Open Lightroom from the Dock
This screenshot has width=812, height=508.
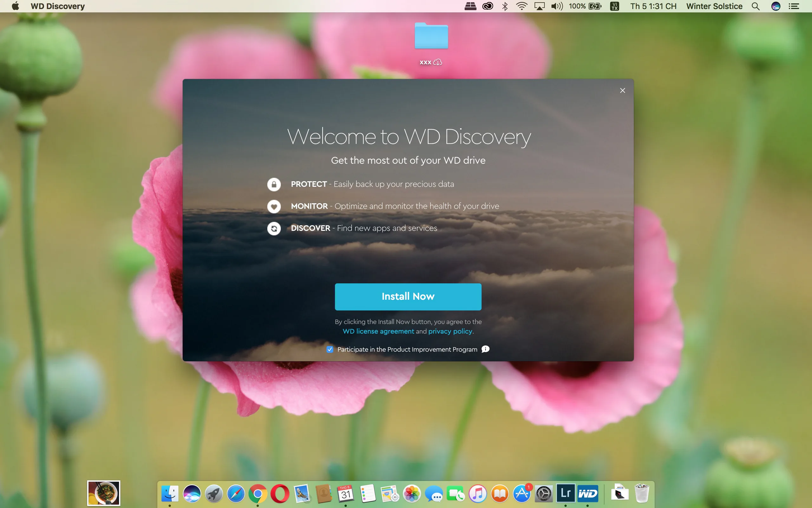click(x=566, y=493)
